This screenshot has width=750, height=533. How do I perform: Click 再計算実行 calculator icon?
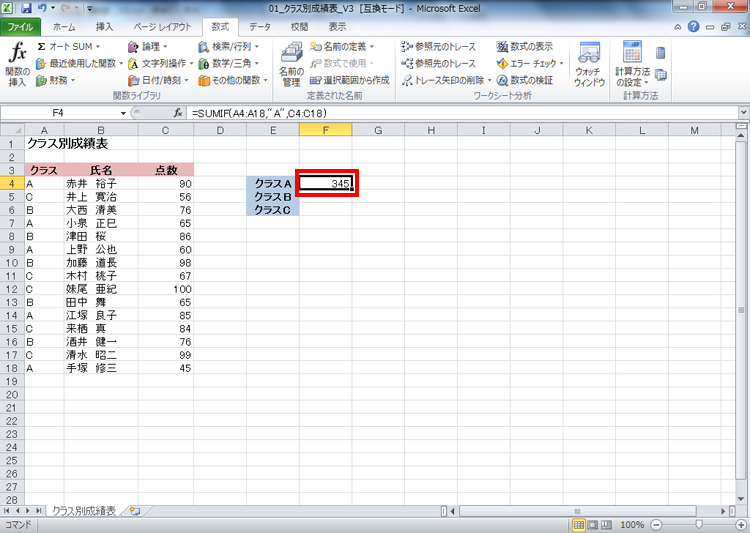[661, 53]
